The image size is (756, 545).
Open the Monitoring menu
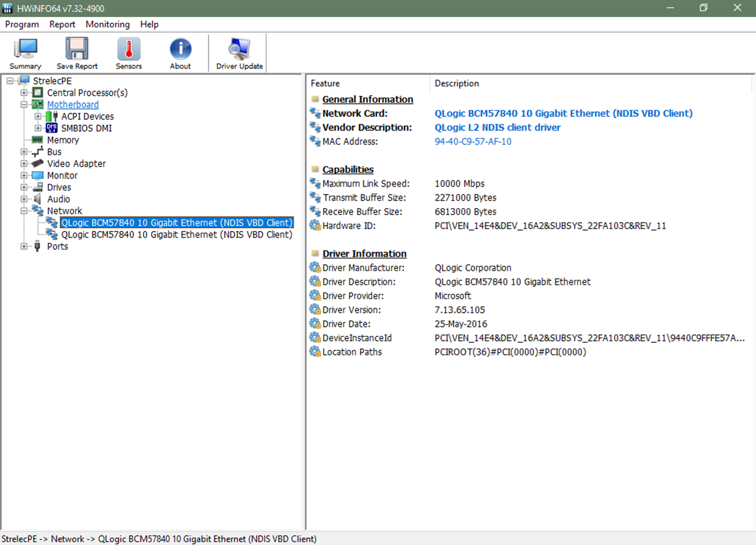pyautogui.click(x=107, y=24)
